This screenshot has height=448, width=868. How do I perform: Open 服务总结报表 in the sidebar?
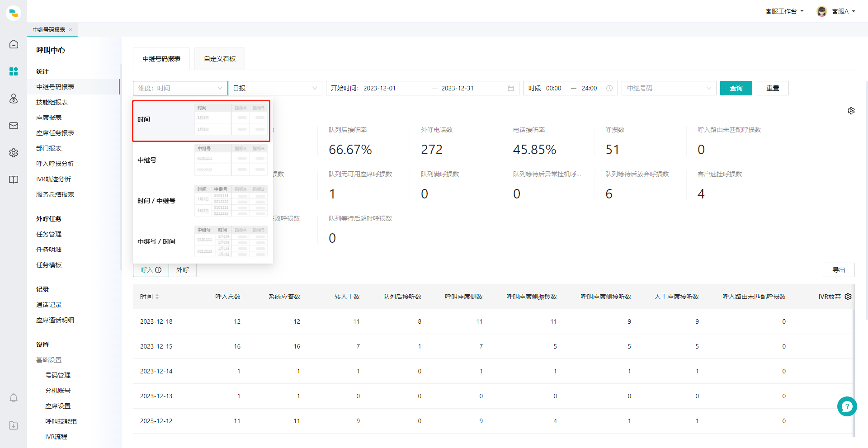click(55, 194)
